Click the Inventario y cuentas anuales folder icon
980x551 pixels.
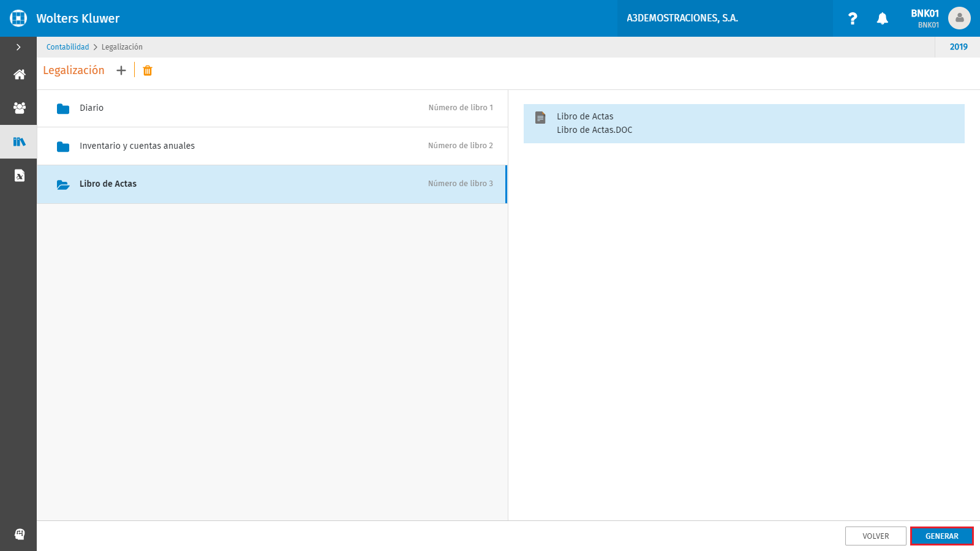coord(63,147)
